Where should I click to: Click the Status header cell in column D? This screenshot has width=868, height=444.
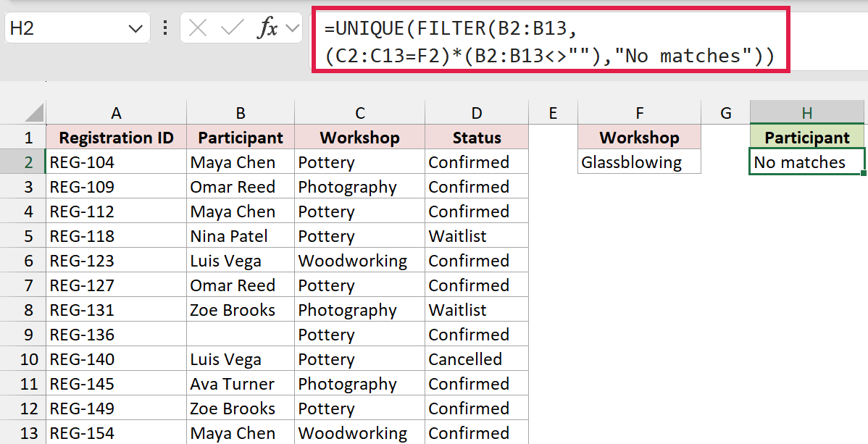click(x=477, y=138)
